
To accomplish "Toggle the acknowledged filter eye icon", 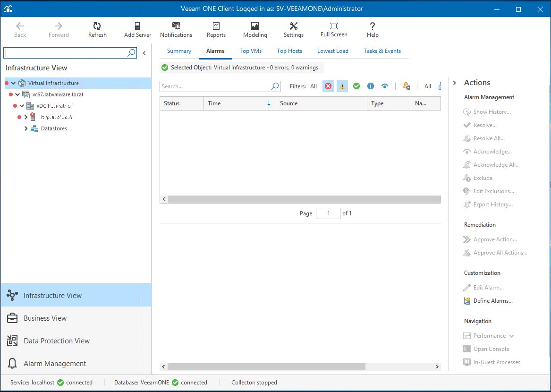I will (x=385, y=86).
